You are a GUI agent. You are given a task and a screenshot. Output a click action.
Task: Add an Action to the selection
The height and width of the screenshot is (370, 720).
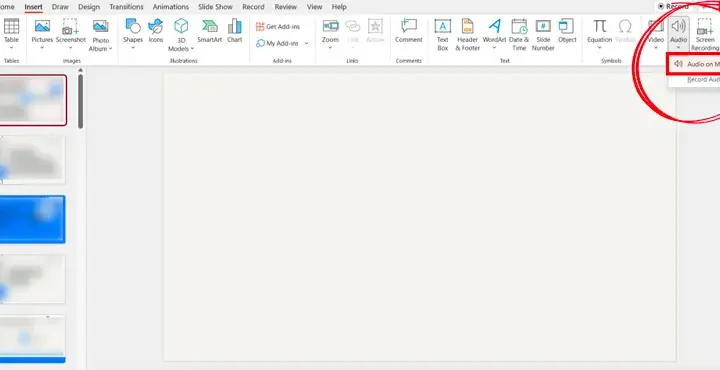(375, 31)
